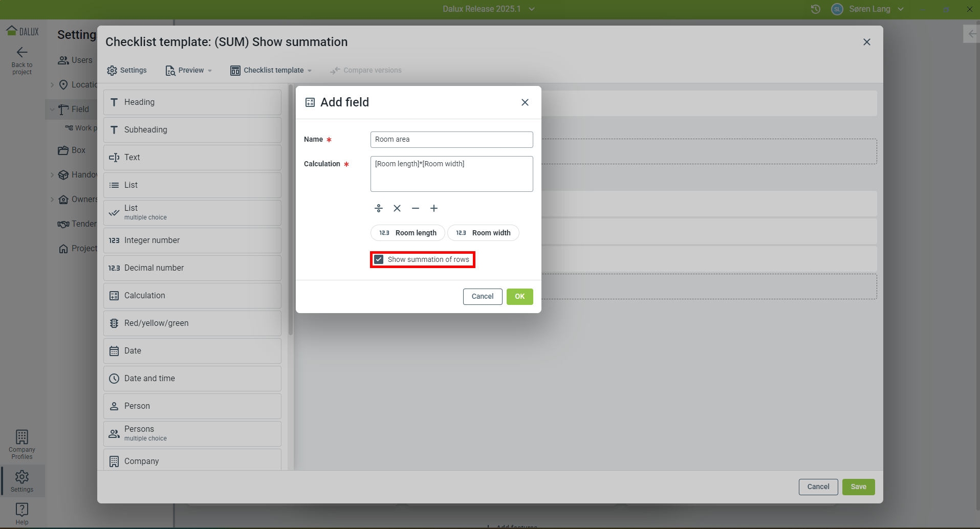Insert the minus operator
Screen dimensions: 980x529
click(x=416, y=208)
